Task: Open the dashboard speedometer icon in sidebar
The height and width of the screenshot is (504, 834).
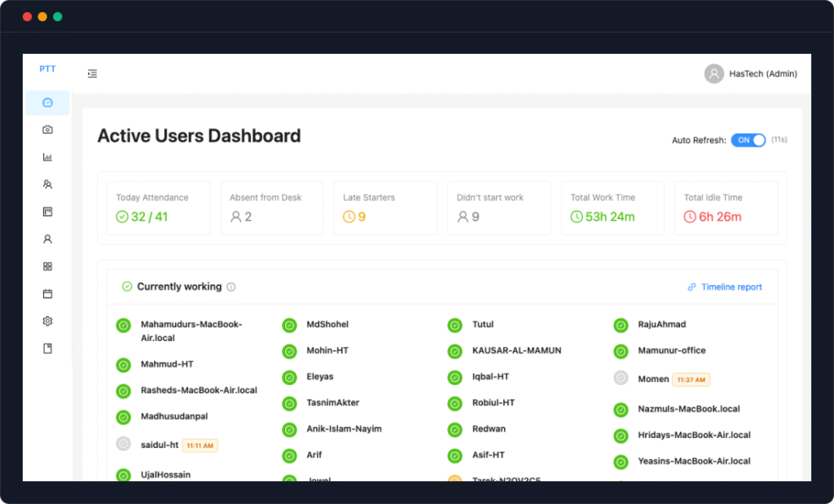Action: [x=47, y=103]
